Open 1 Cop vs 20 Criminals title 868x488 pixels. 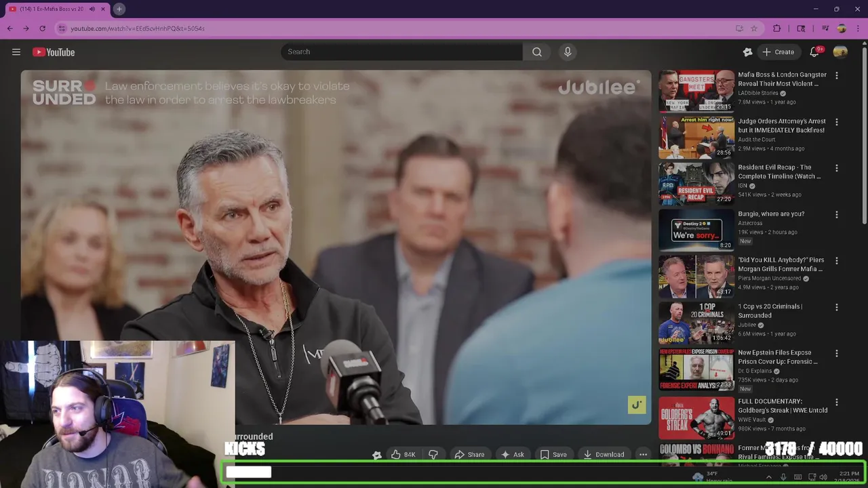(770, 311)
